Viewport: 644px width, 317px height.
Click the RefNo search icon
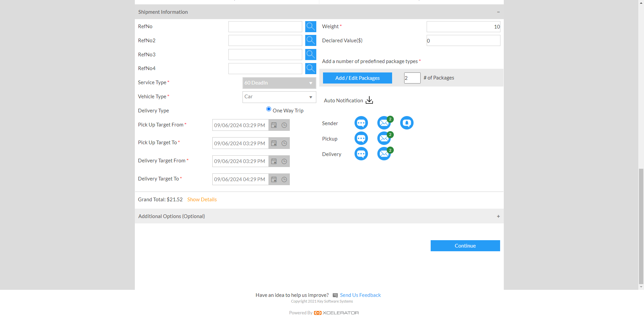pos(311,27)
